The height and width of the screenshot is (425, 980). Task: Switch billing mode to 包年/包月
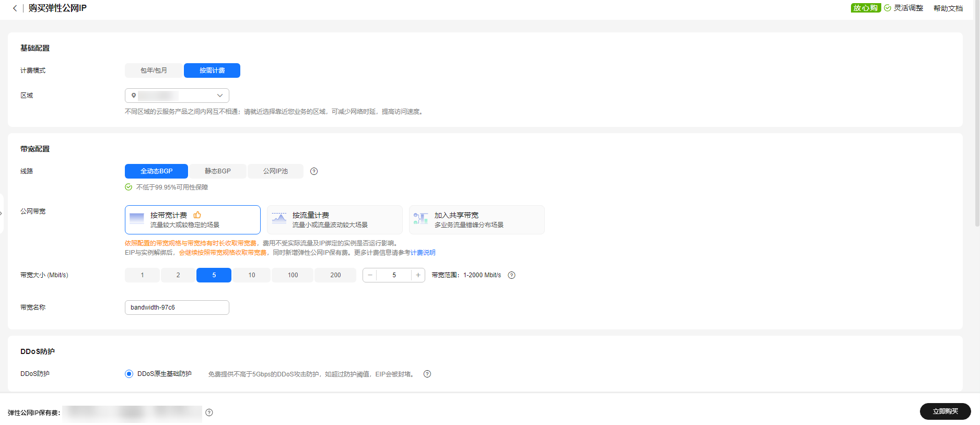pyautogui.click(x=154, y=70)
